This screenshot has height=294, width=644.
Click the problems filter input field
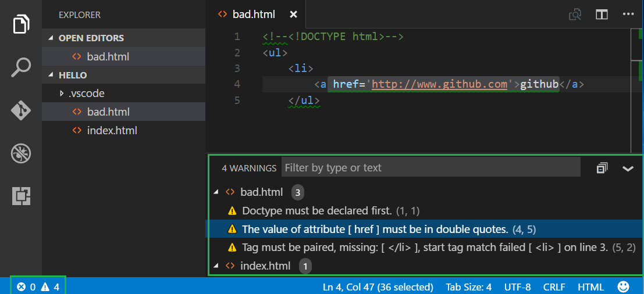[x=431, y=167]
